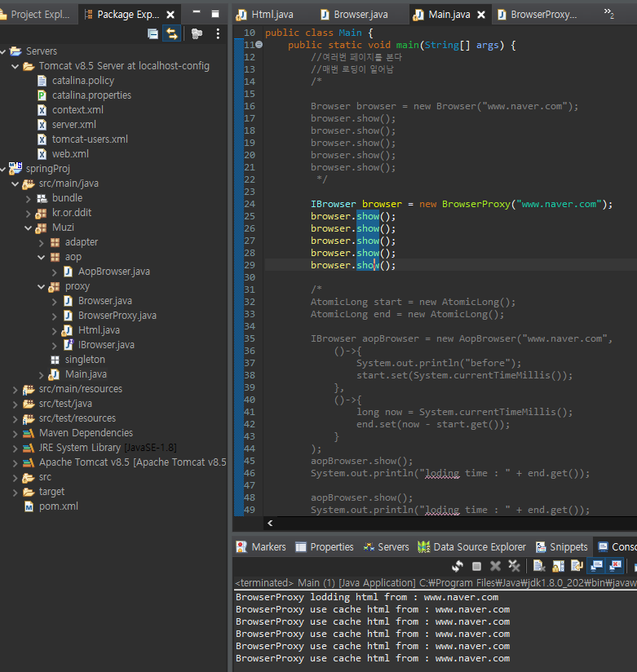This screenshot has height=672, width=637.
Task: Switch to the Snippets view tab
Action: 561,547
